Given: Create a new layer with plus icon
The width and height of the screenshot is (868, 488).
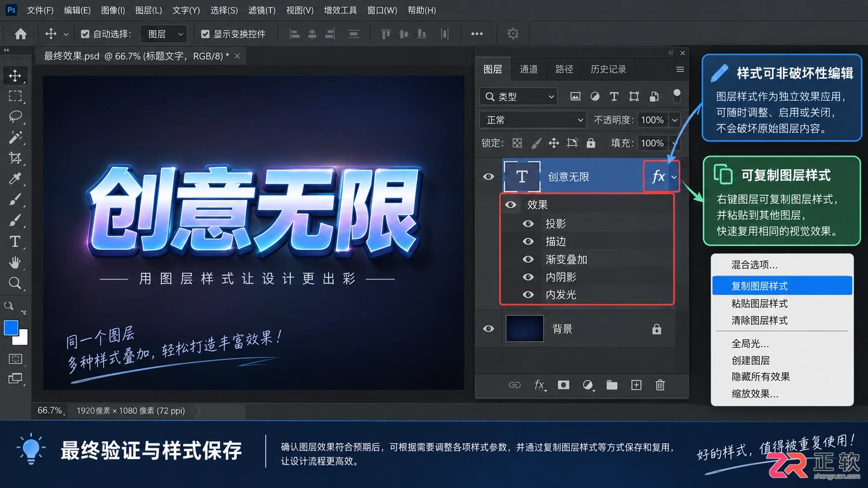Looking at the screenshot, I should click(x=636, y=385).
